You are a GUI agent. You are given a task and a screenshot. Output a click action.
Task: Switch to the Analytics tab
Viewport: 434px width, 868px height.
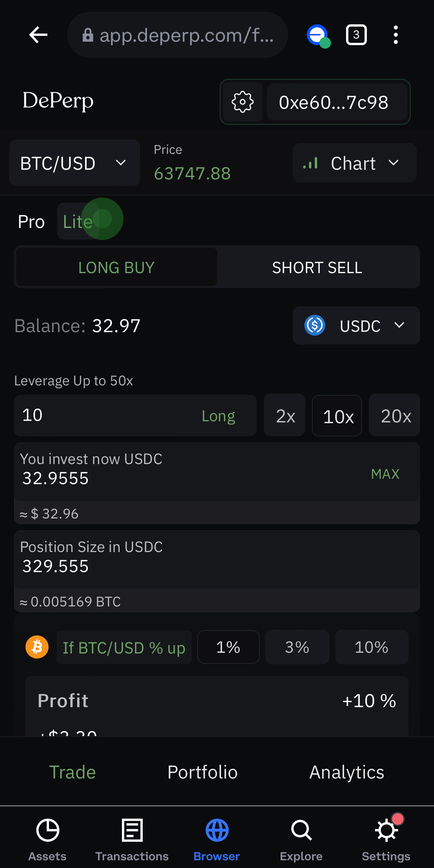347,772
